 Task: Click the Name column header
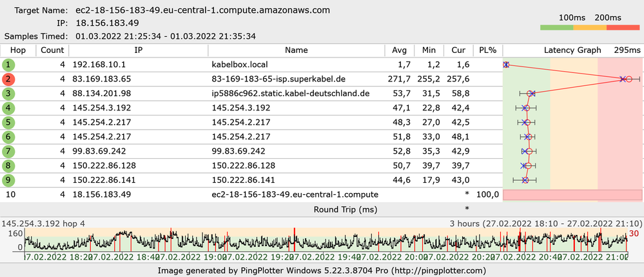[x=297, y=50]
